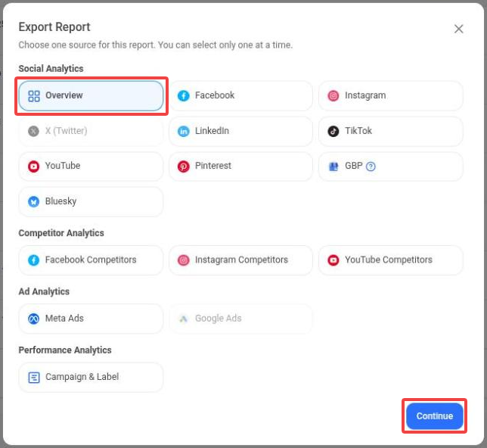Click the Social Analytics section heading
This screenshot has width=487, height=448.
51,69
